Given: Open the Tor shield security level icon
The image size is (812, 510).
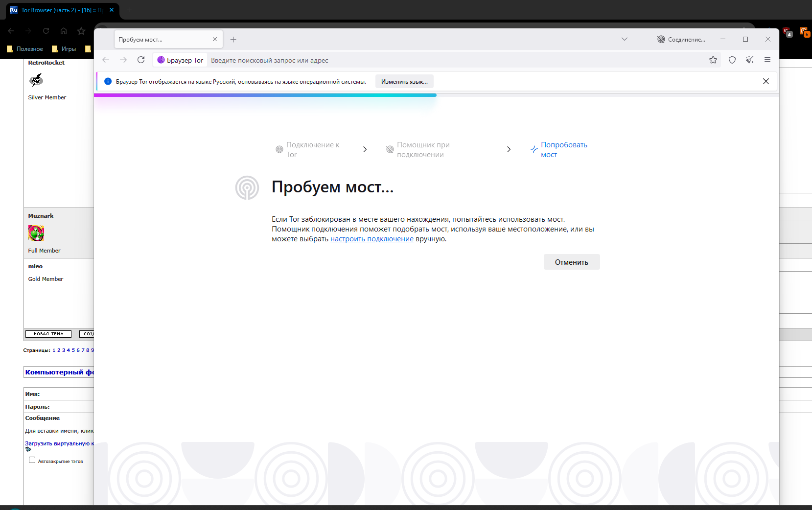Looking at the screenshot, I should coord(732,60).
